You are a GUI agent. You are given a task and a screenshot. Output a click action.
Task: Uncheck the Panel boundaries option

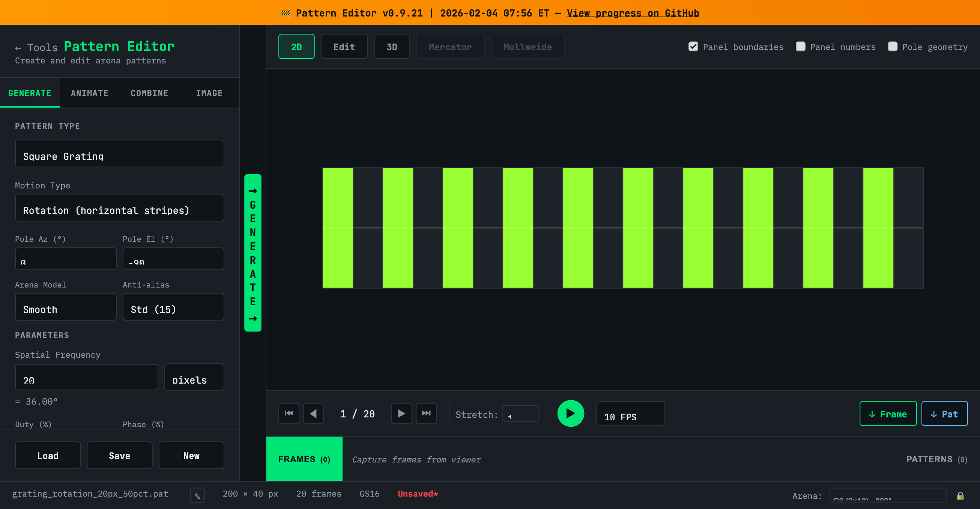(x=693, y=47)
